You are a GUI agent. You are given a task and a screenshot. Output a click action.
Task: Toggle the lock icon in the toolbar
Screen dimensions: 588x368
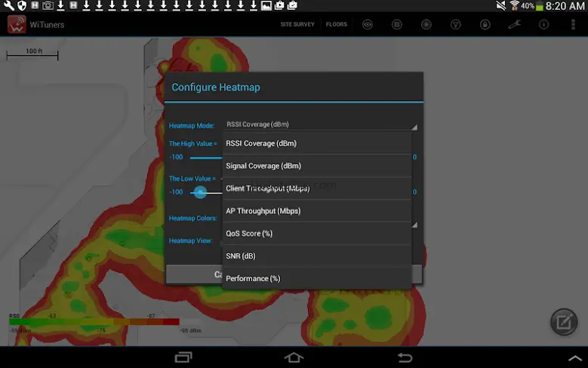coord(485,25)
